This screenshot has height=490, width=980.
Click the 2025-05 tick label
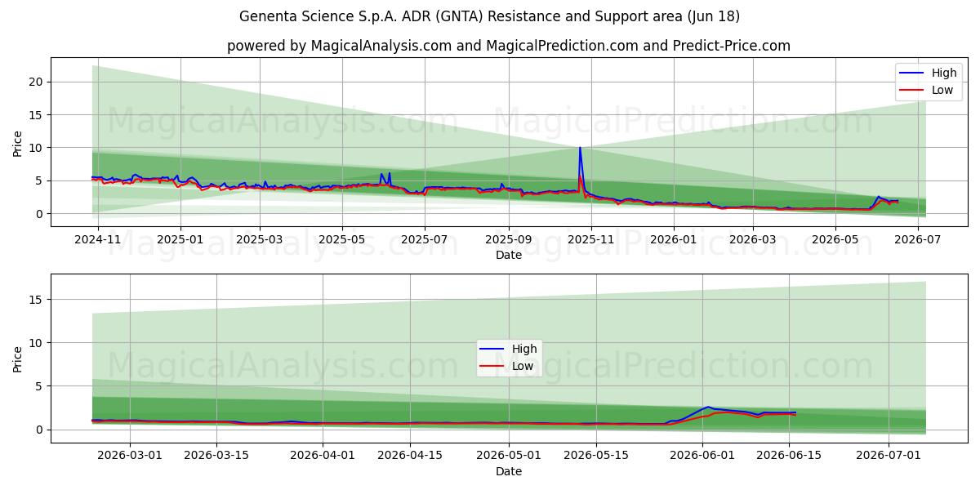tap(341, 239)
